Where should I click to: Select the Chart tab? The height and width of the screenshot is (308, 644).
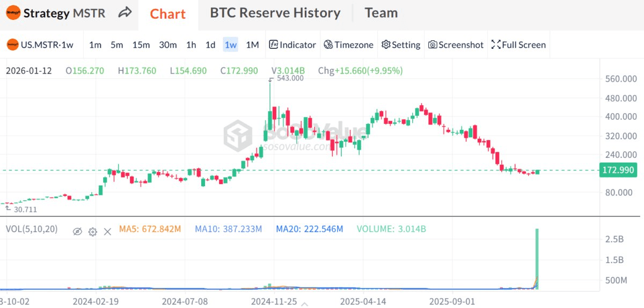tap(167, 14)
